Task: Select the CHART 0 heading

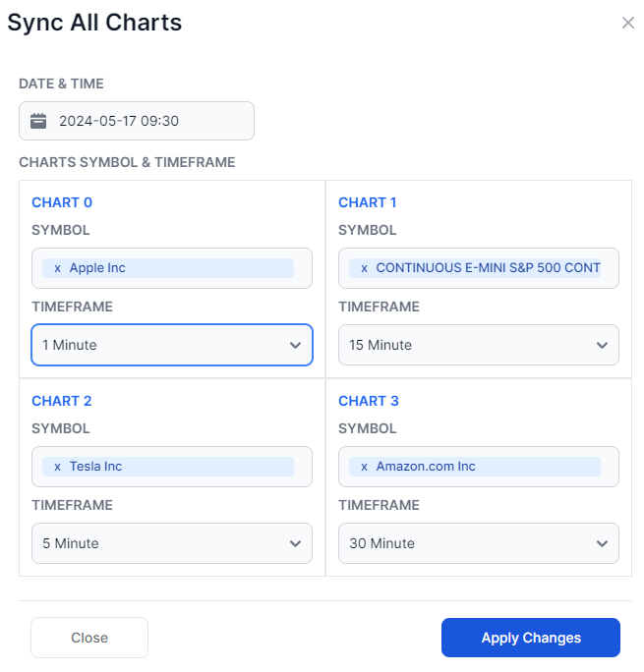Action: point(62,202)
